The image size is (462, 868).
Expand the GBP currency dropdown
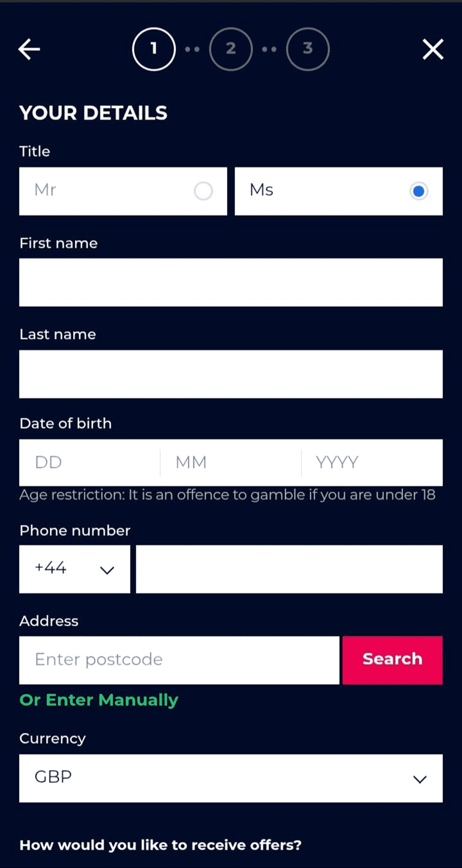pyautogui.click(x=231, y=778)
